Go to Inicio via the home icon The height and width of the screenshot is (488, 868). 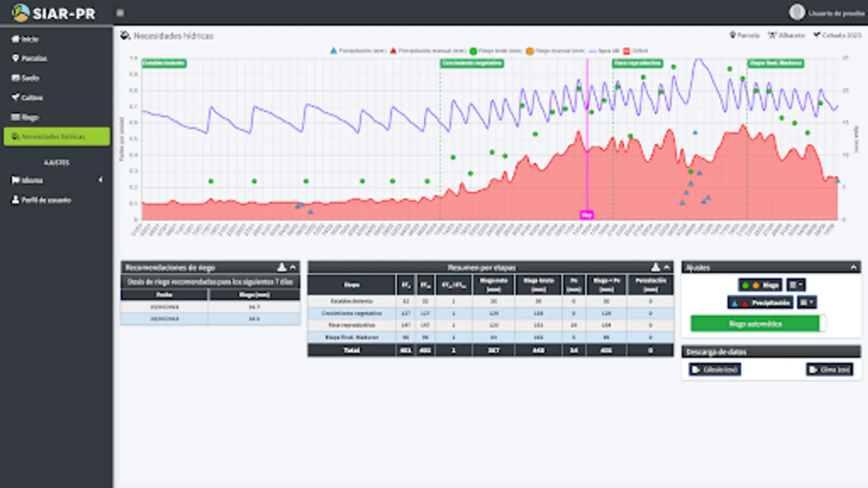coord(16,39)
